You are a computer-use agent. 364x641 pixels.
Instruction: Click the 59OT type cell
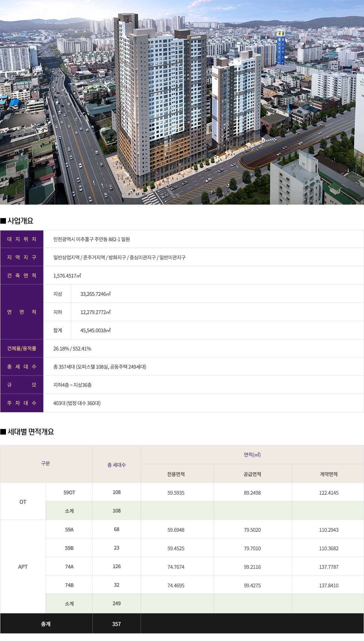[x=69, y=492]
